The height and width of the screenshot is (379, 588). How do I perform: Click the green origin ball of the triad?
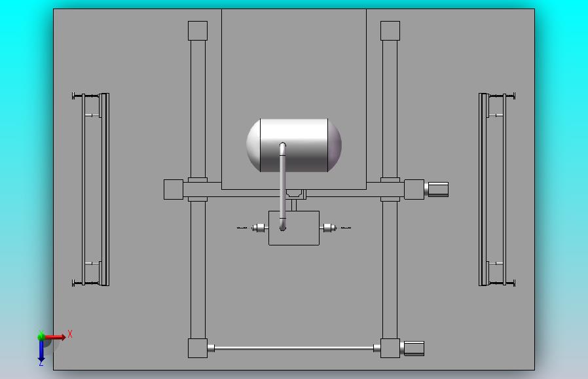point(41,336)
